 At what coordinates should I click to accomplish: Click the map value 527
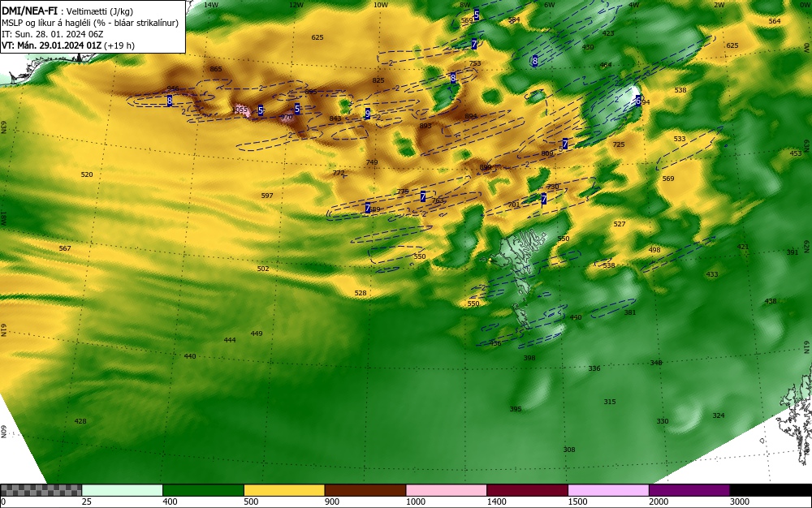point(620,224)
